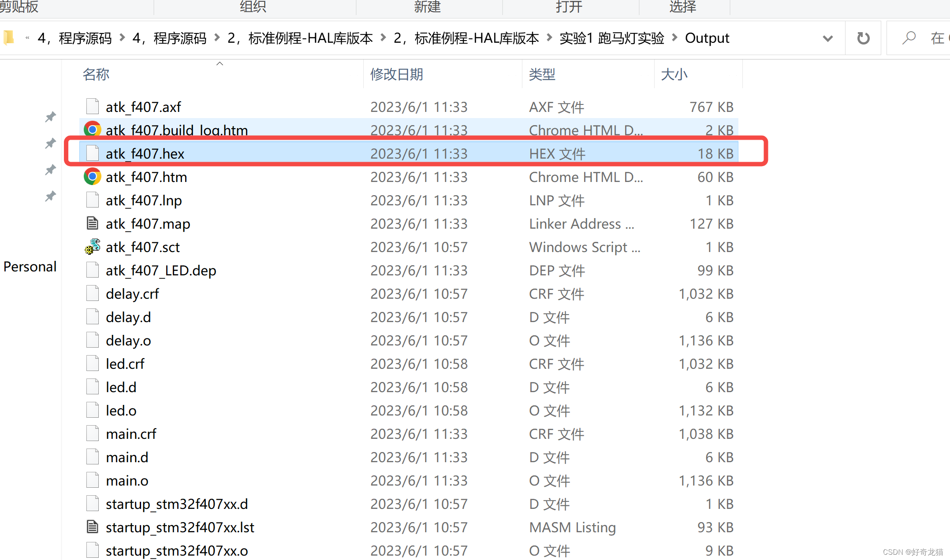The image size is (950, 560).
Task: Open the 新建 ribbon group
Action: pyautogui.click(x=427, y=7)
